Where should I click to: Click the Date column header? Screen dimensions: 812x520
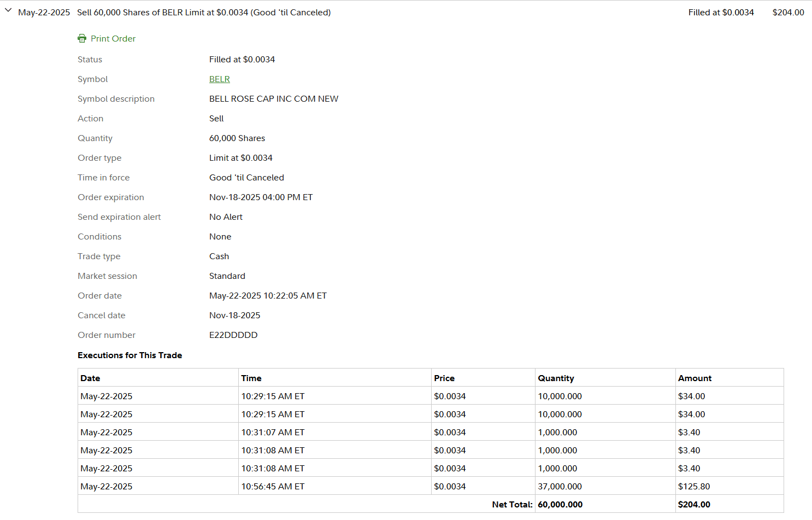(x=90, y=378)
